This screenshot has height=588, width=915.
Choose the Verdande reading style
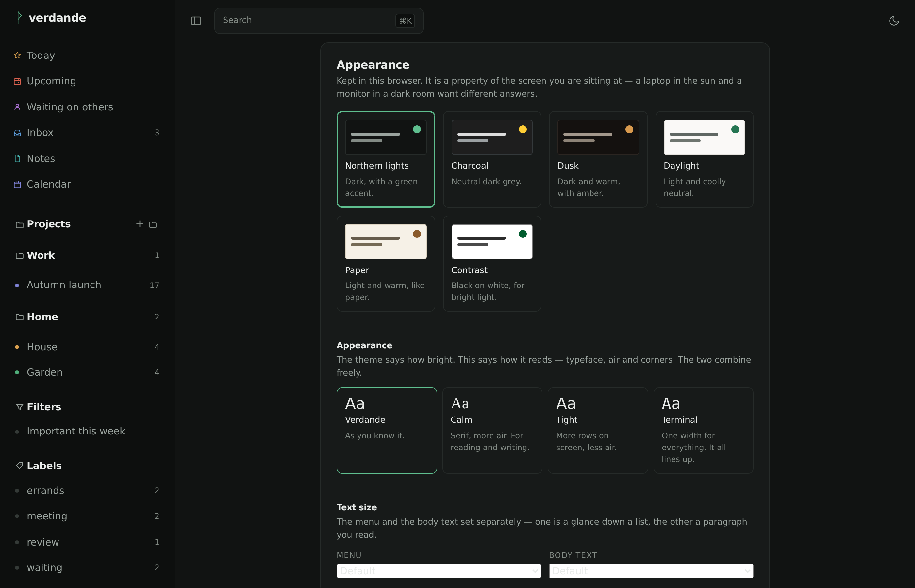(387, 430)
